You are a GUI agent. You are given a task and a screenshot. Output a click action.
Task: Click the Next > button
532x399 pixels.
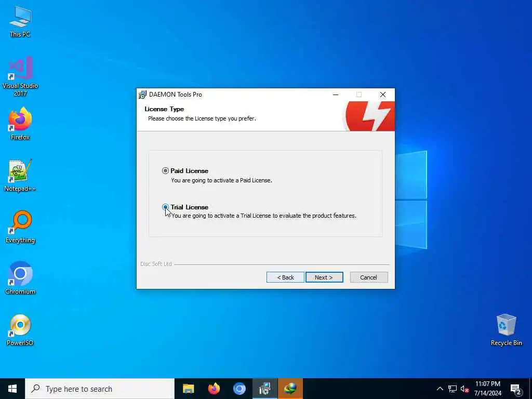tap(324, 277)
